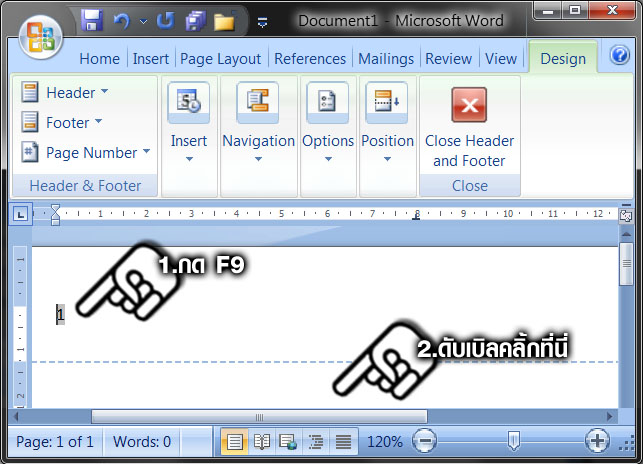Open the Header gallery dropdown
643x464 pixels.
pos(66,92)
